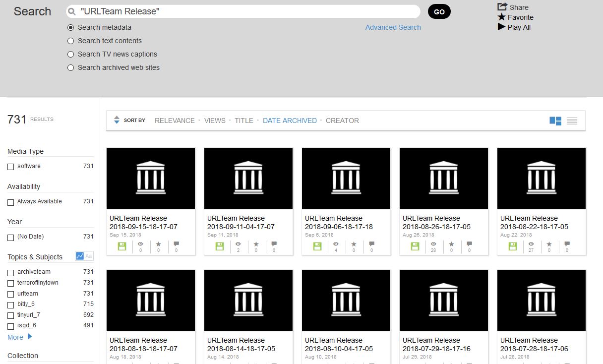
Task: Check the software media type checkbox
Action: pos(11,167)
